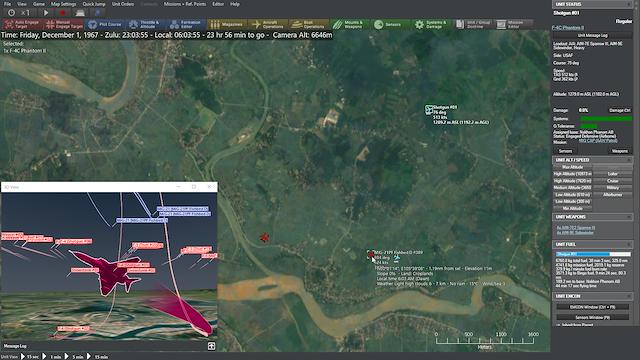Click the x1 time compression label
The width and height of the screenshot is (640, 360).
tap(25, 13)
